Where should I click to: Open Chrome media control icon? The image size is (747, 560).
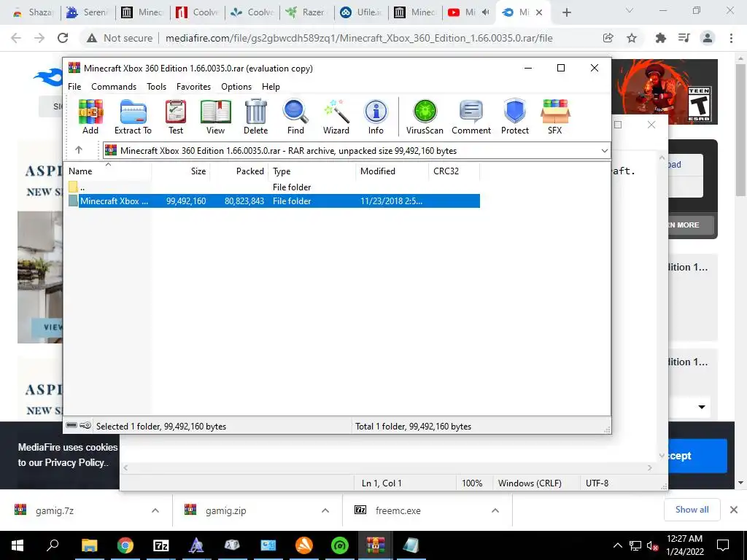pos(684,38)
